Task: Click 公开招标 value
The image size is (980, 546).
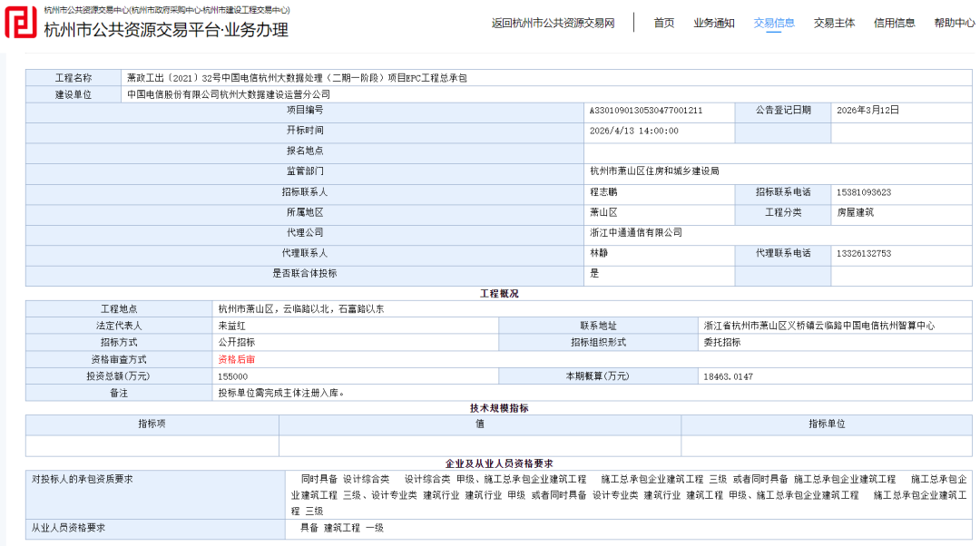Action: coord(236,342)
